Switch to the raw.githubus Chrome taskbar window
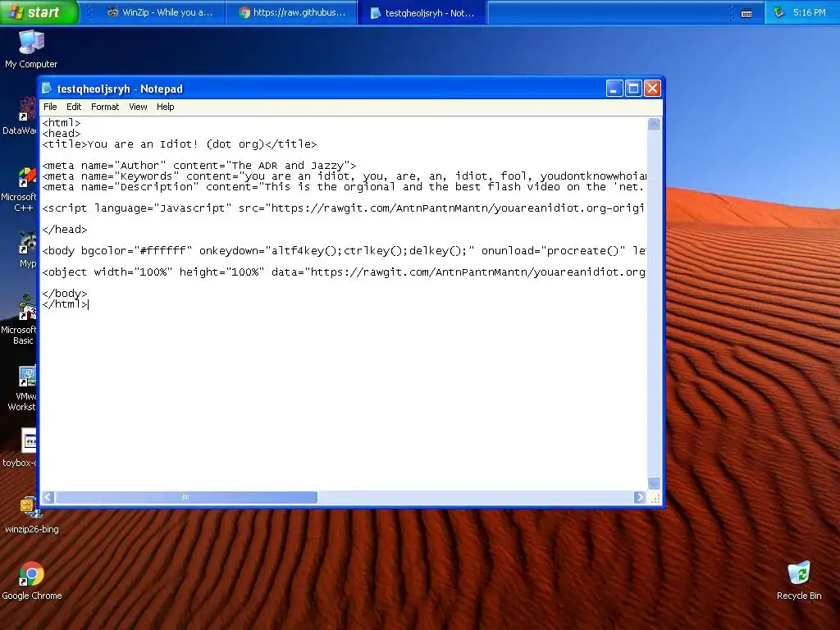The height and width of the screenshot is (630, 840). coord(292,12)
